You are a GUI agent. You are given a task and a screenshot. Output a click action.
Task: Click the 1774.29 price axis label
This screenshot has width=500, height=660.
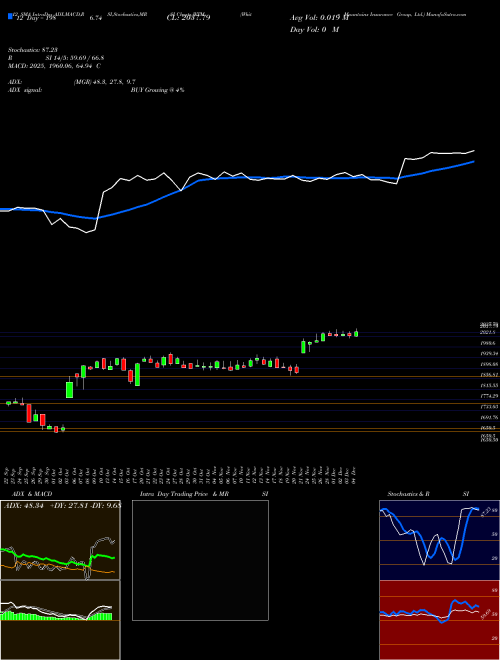[x=489, y=396]
